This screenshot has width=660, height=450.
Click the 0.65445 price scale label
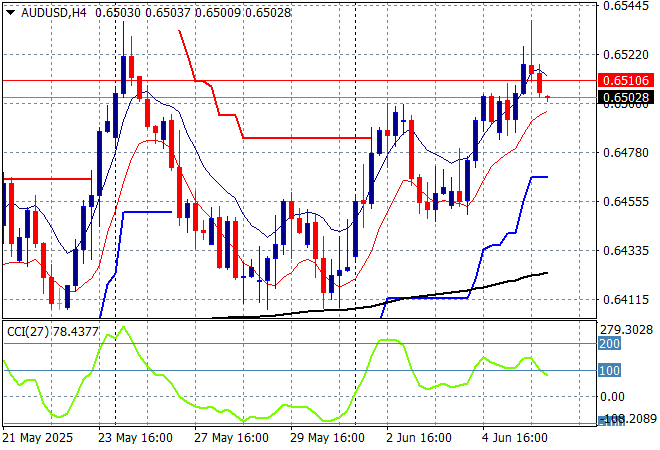626,6
